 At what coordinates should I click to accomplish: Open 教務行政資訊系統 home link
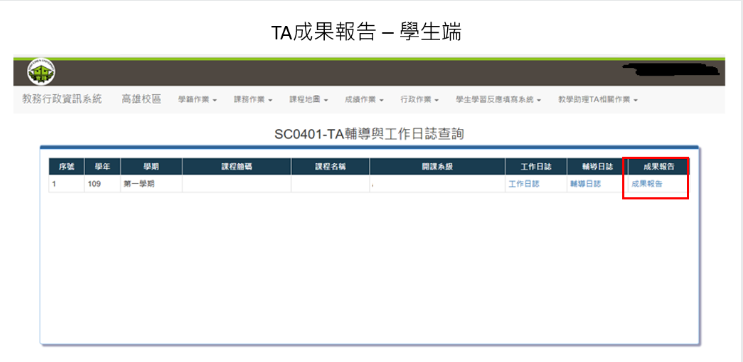pyautogui.click(x=62, y=99)
